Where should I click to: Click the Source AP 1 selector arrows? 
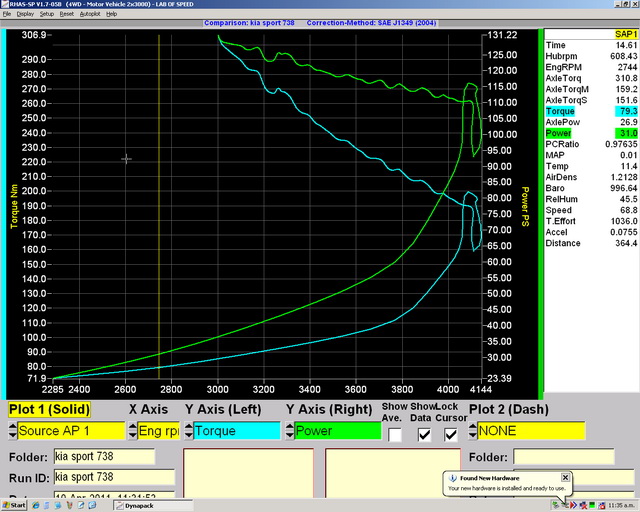point(11,431)
